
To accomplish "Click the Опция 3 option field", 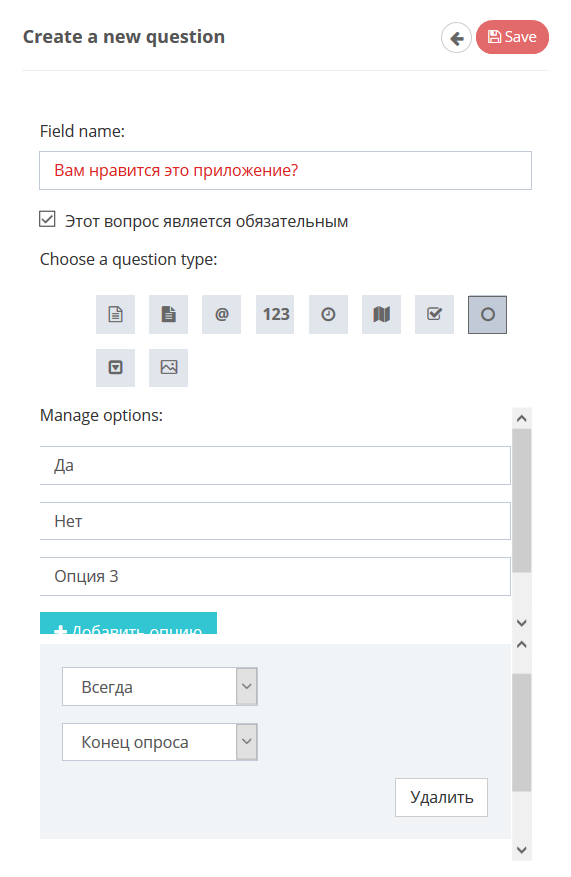I will [275, 576].
